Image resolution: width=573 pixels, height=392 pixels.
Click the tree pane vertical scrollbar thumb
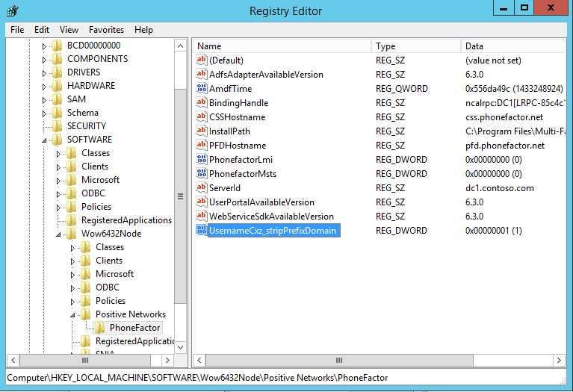click(181, 196)
